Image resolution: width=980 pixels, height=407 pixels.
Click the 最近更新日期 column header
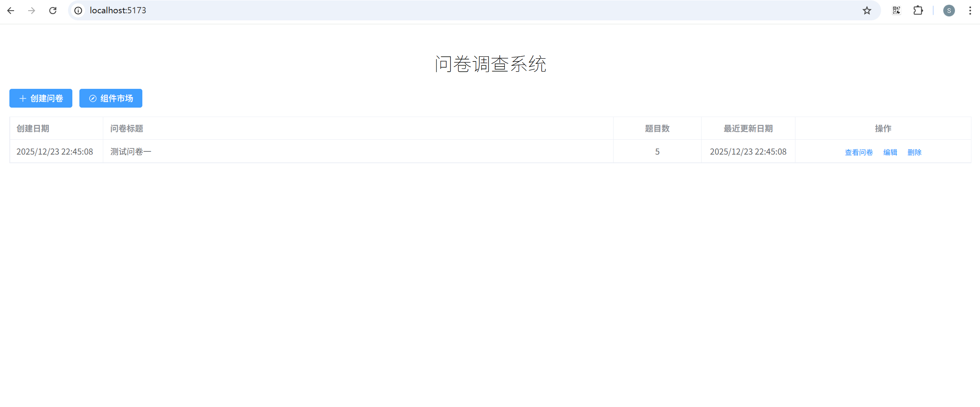click(748, 128)
